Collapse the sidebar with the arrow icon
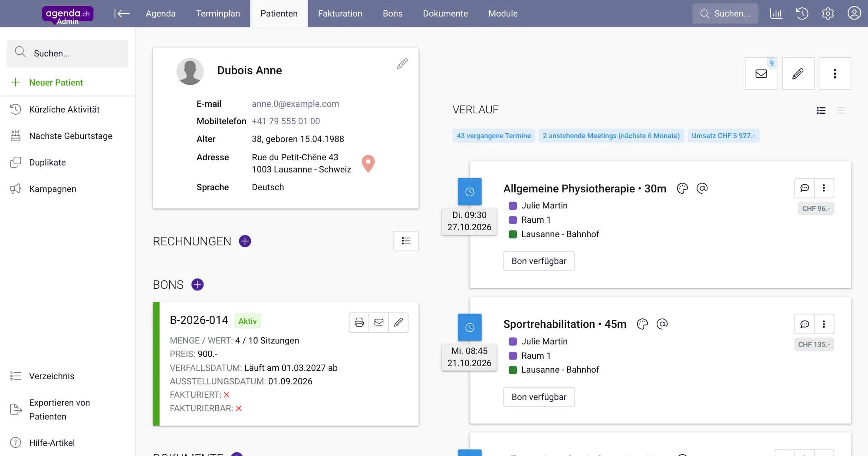This screenshot has height=456, width=868. [x=122, y=13]
